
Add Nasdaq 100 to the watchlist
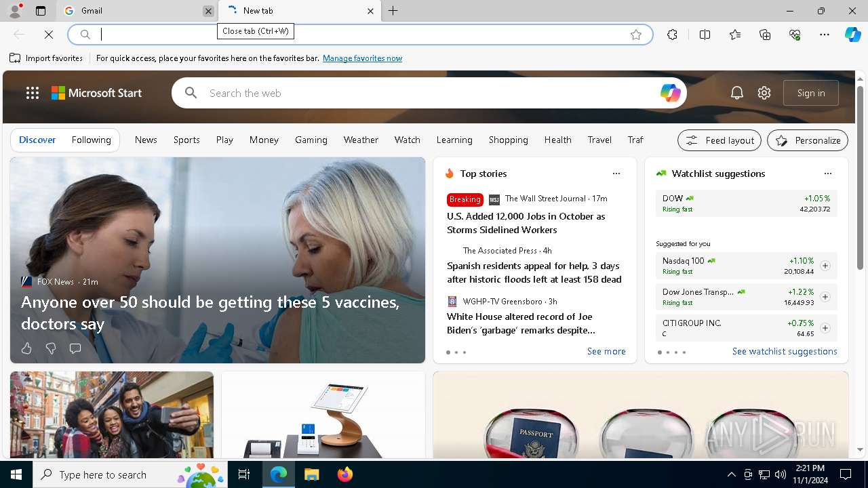click(x=825, y=266)
